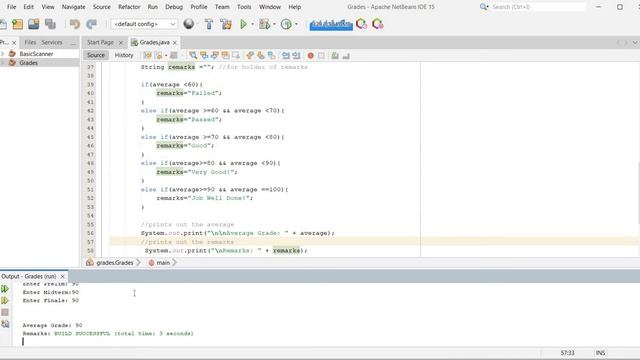Click the Toggle Bookmark editor icon

pos(271,56)
